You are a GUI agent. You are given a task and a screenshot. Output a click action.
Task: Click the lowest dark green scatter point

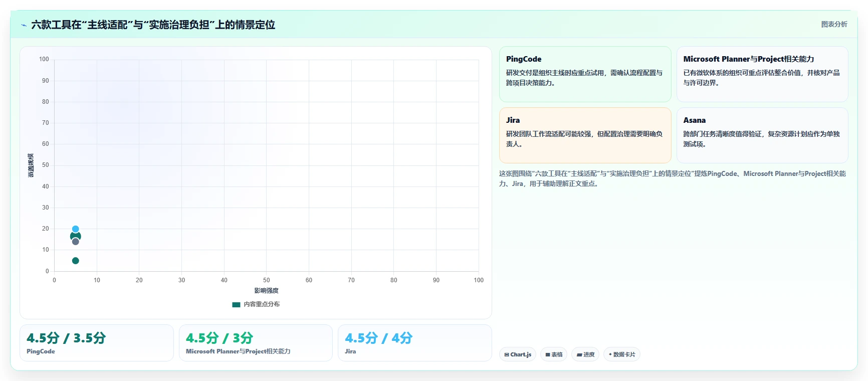tap(75, 261)
